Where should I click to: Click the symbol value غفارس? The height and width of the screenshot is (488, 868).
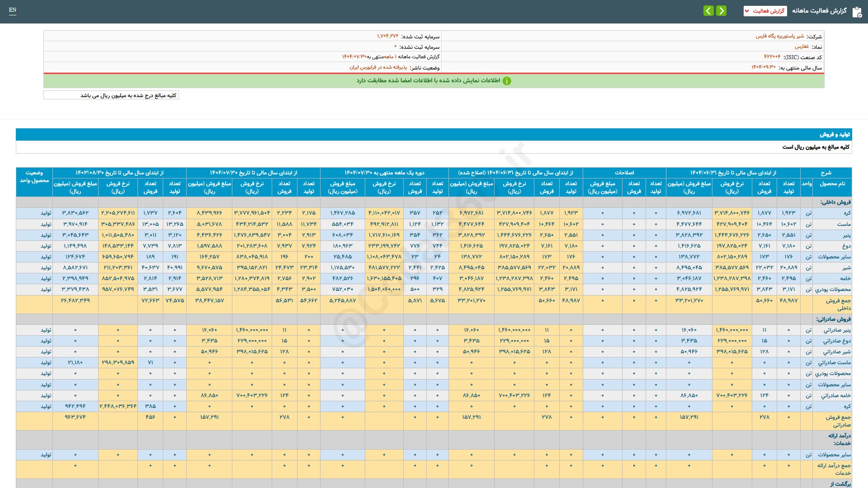click(x=802, y=47)
